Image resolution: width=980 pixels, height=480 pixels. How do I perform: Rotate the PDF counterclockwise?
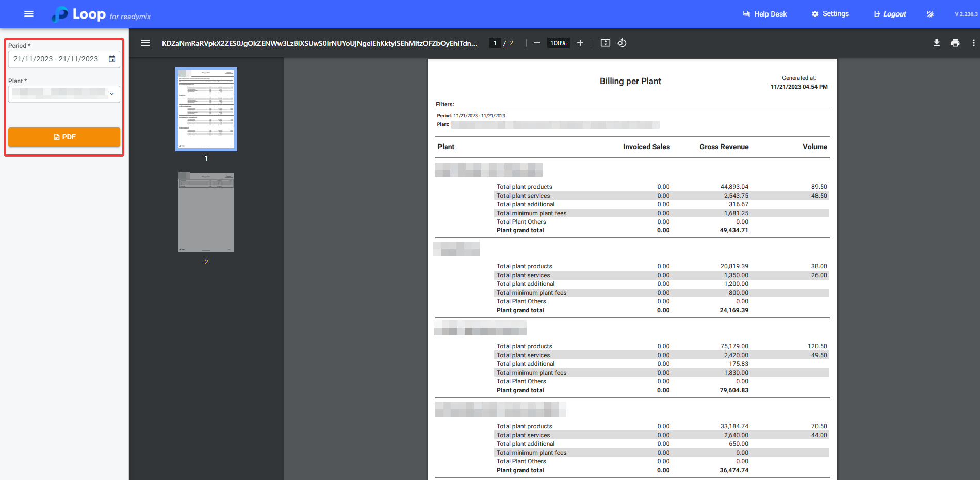(622, 43)
